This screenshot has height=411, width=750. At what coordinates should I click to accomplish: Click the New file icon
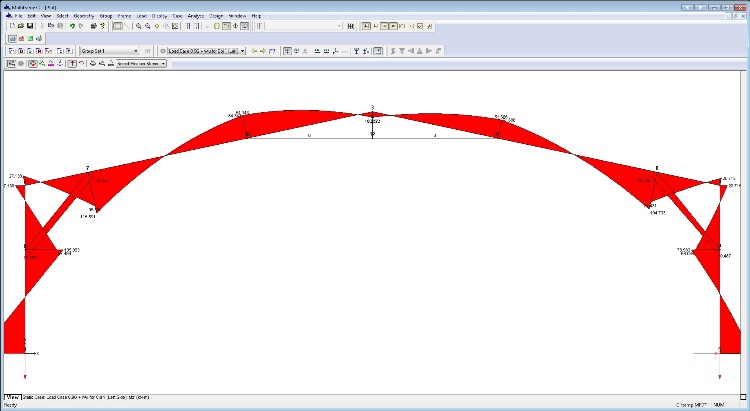coord(10,26)
